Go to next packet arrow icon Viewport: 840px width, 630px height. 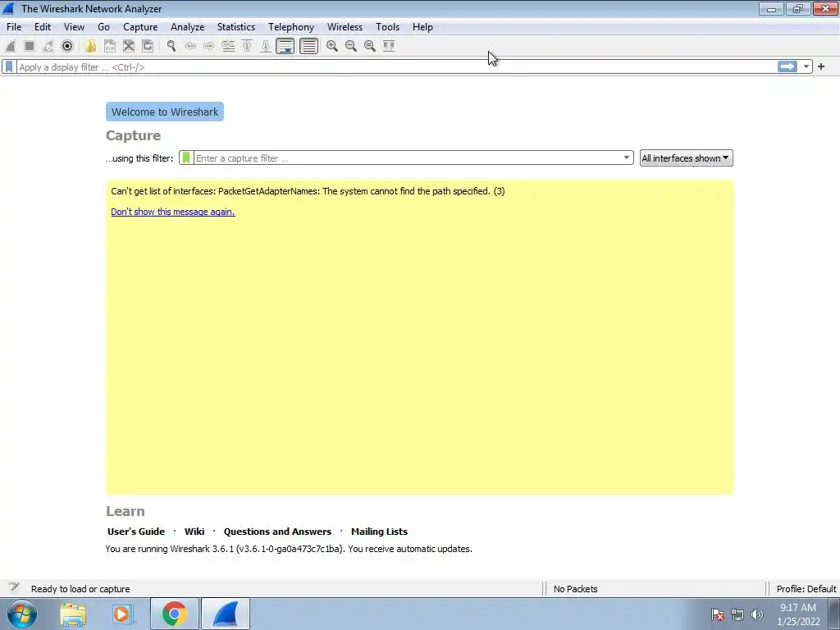click(x=209, y=46)
